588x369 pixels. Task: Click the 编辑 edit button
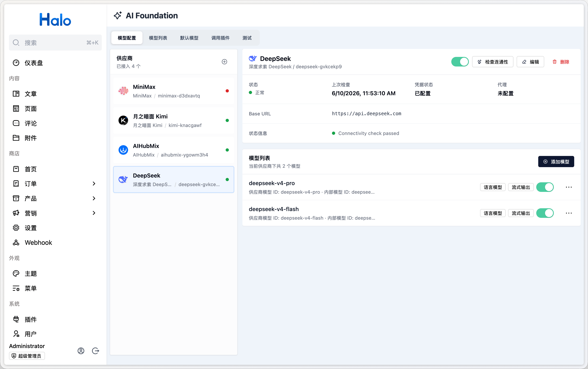pyautogui.click(x=530, y=62)
